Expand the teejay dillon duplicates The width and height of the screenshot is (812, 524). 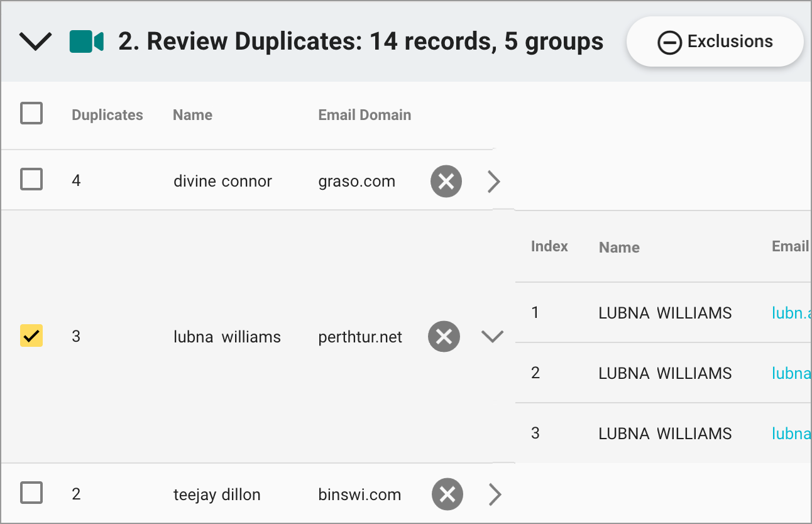click(495, 494)
